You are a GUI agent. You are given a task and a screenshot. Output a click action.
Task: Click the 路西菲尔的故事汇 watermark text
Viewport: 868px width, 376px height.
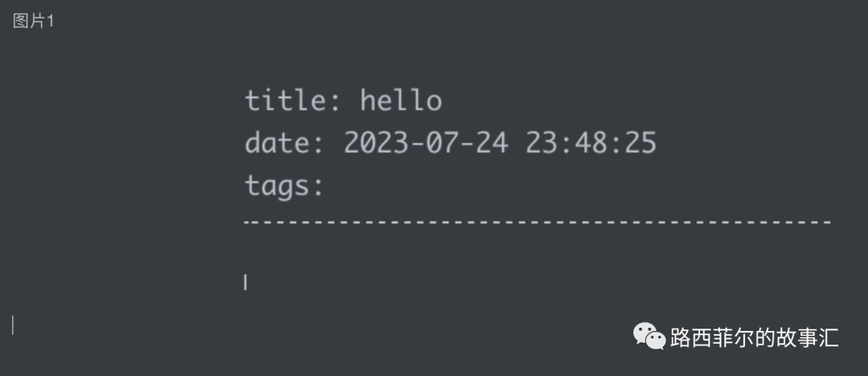755,337
